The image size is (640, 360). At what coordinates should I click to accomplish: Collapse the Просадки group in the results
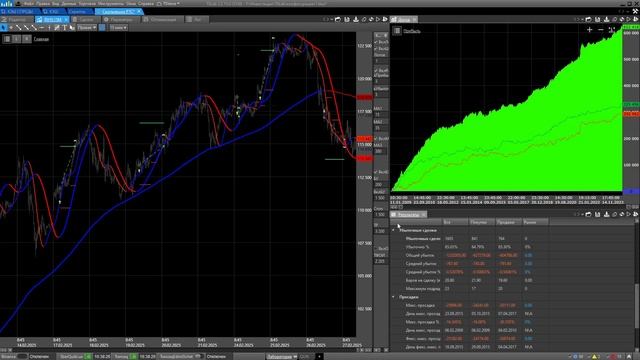(x=393, y=297)
